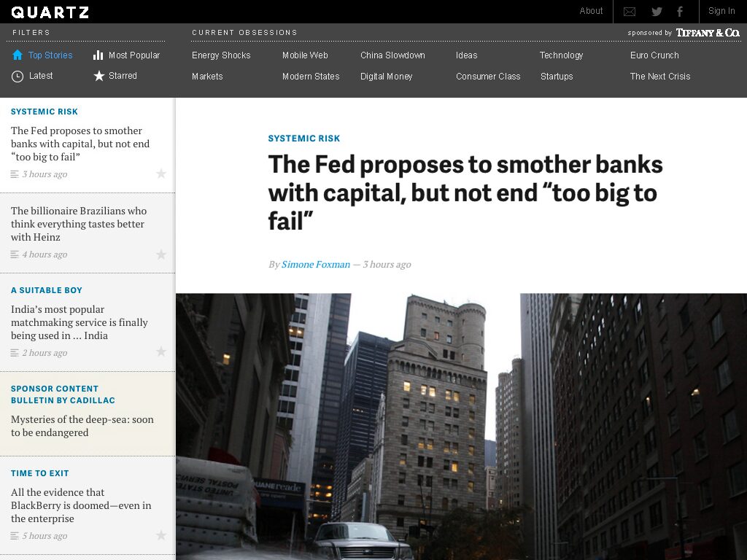Click the CURRENT OBSESSIONS heading

(244, 32)
